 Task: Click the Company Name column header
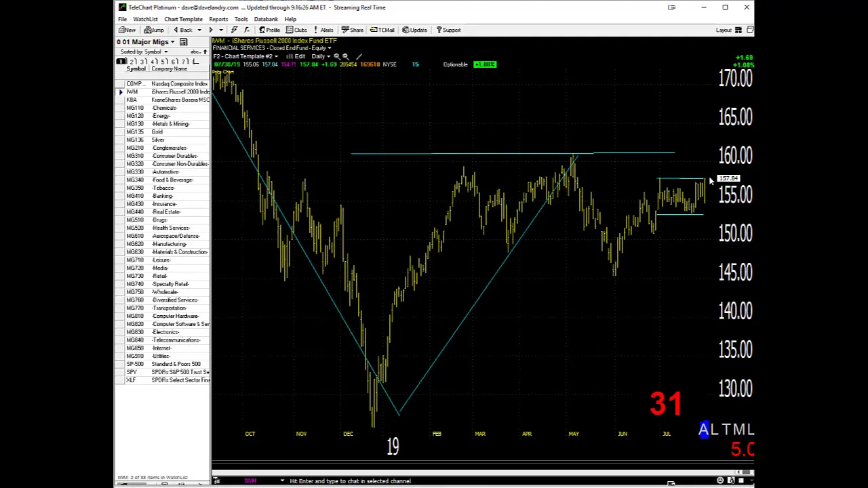tap(170, 69)
